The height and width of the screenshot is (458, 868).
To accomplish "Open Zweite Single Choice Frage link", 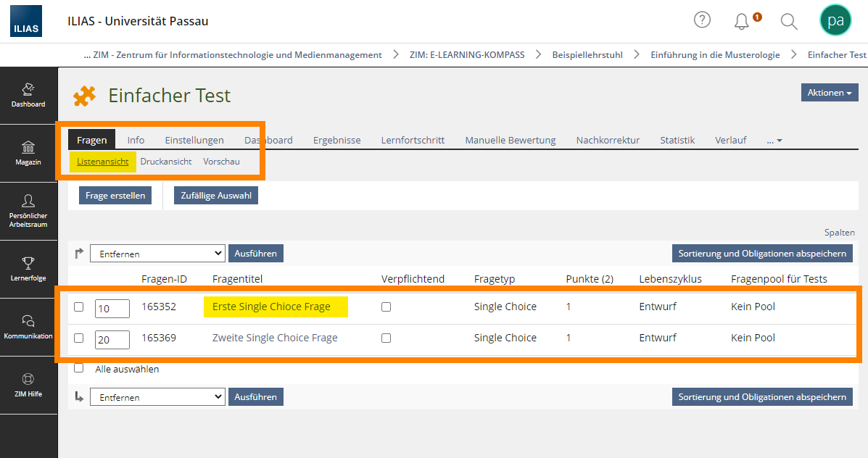I will [275, 338].
